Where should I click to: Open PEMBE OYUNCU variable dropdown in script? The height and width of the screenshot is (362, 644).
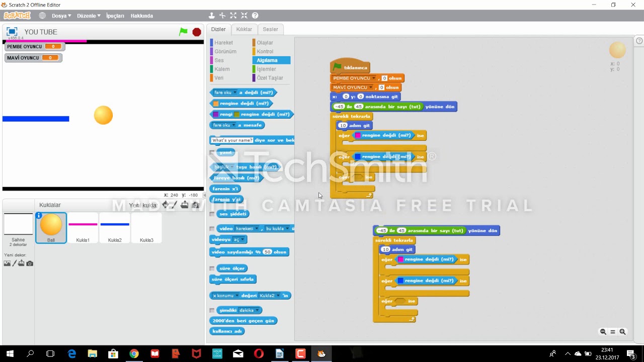pyautogui.click(x=354, y=78)
